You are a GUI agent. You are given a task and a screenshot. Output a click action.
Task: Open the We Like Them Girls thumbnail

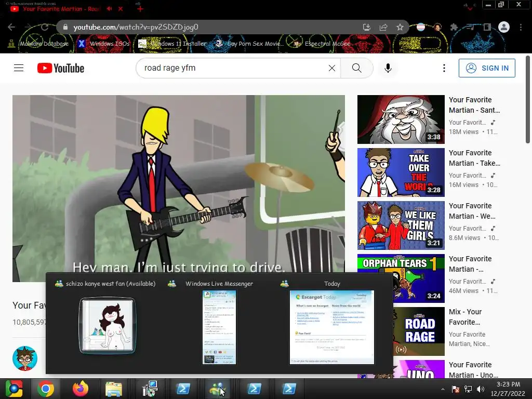coord(401,225)
